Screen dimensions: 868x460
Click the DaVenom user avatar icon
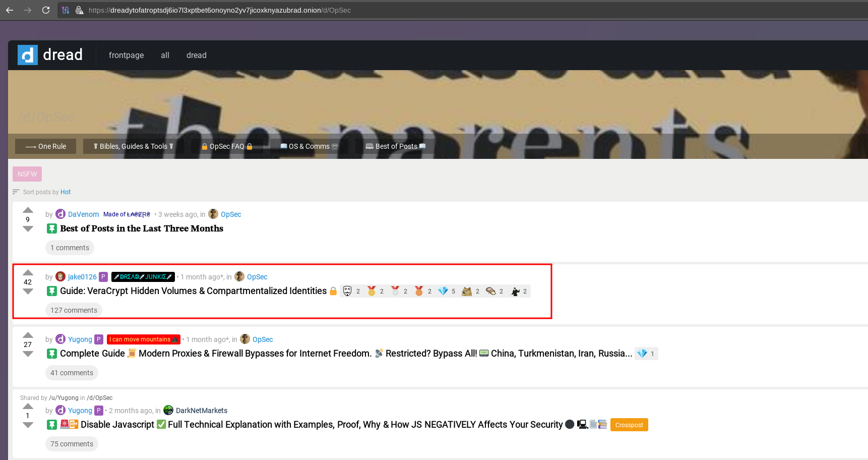[x=60, y=214]
